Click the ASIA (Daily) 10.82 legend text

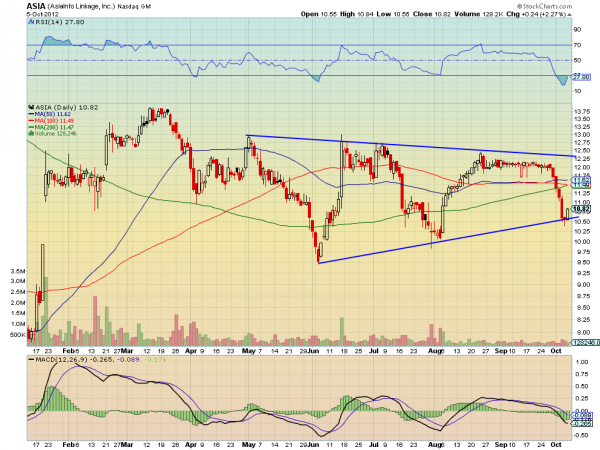[x=66, y=108]
